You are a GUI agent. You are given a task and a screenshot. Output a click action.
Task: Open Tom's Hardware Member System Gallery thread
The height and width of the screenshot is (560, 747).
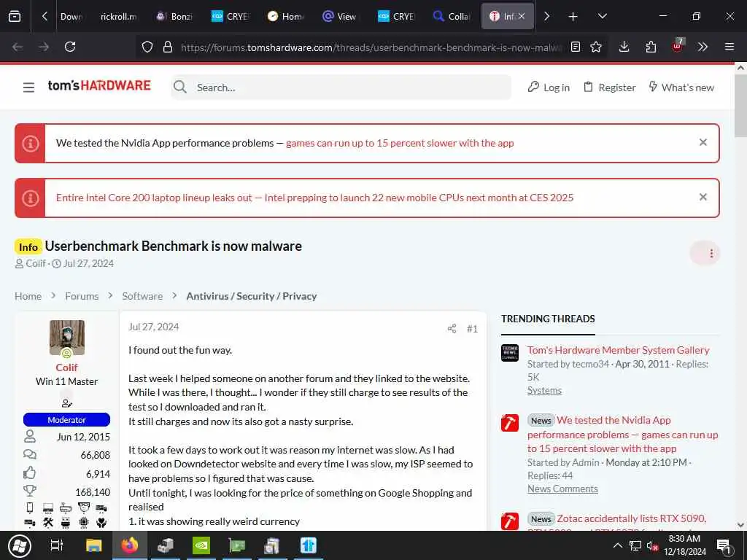pyautogui.click(x=619, y=350)
